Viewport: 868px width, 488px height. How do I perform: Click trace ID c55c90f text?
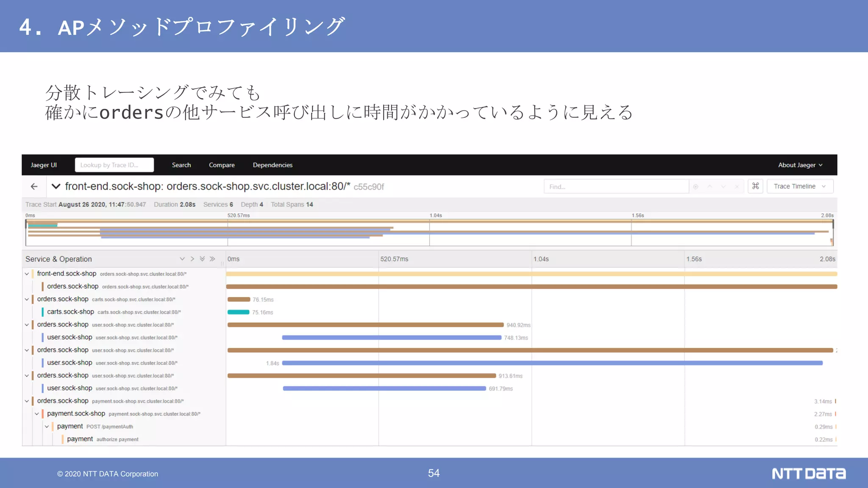coord(369,187)
